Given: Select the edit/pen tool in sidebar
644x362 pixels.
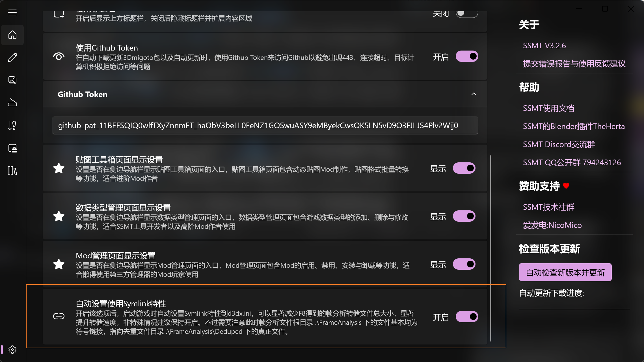Looking at the screenshot, I should [12, 58].
